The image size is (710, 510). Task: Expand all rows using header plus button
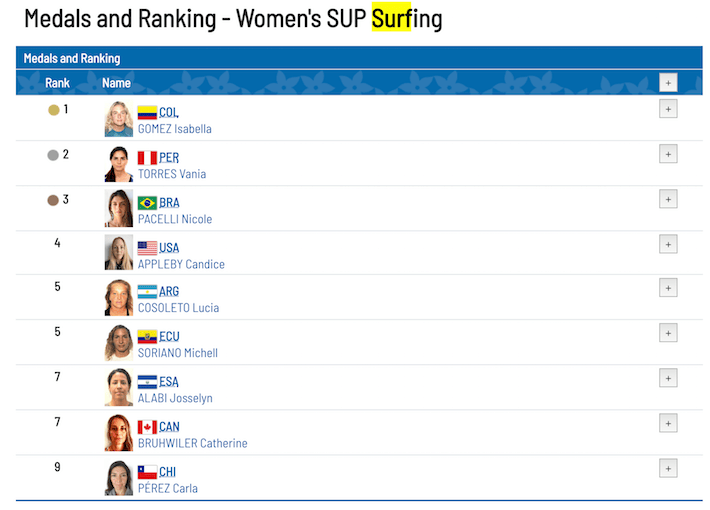pyautogui.click(x=668, y=83)
